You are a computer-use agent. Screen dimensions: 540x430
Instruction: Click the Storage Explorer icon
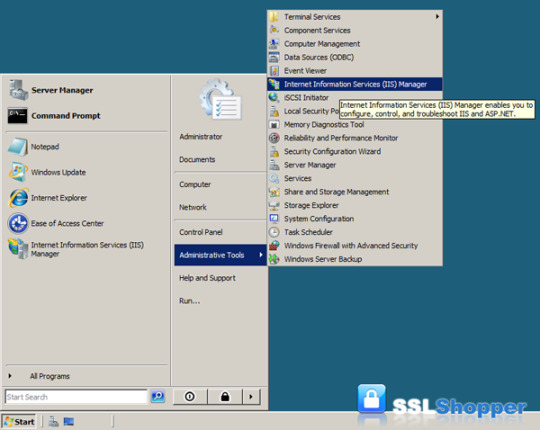(x=274, y=205)
